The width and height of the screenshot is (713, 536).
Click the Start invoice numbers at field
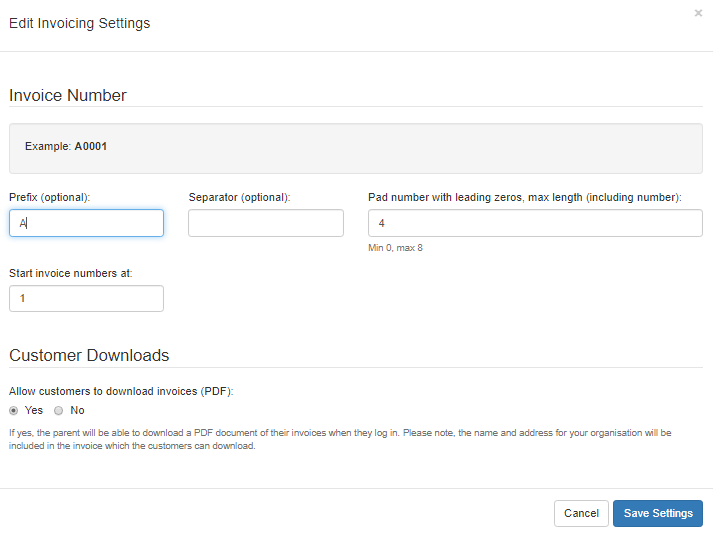click(86, 299)
